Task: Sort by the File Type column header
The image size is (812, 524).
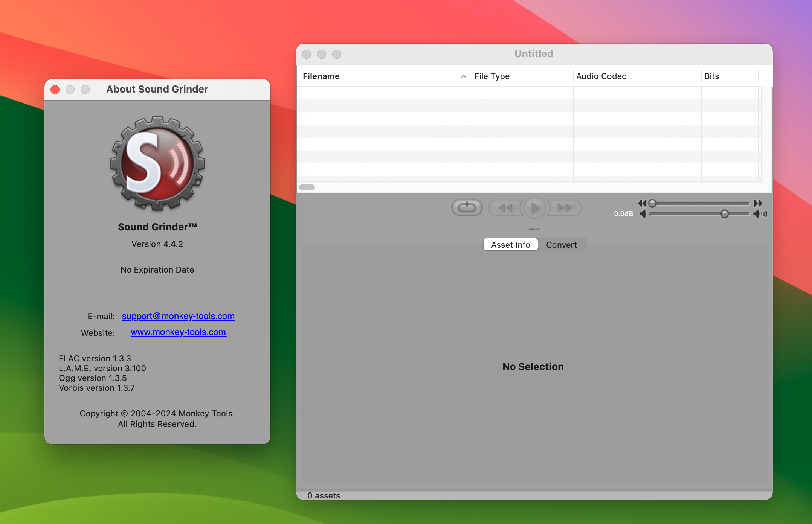Action: click(492, 76)
